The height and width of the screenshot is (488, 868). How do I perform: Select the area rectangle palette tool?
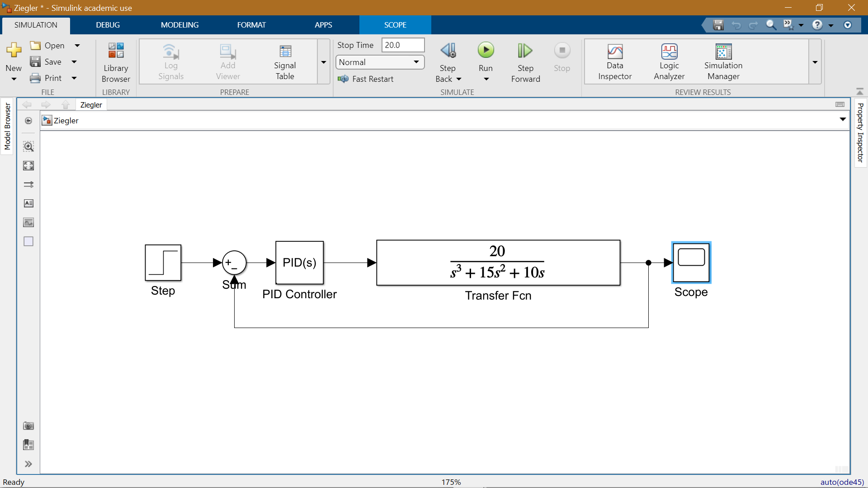(28, 241)
